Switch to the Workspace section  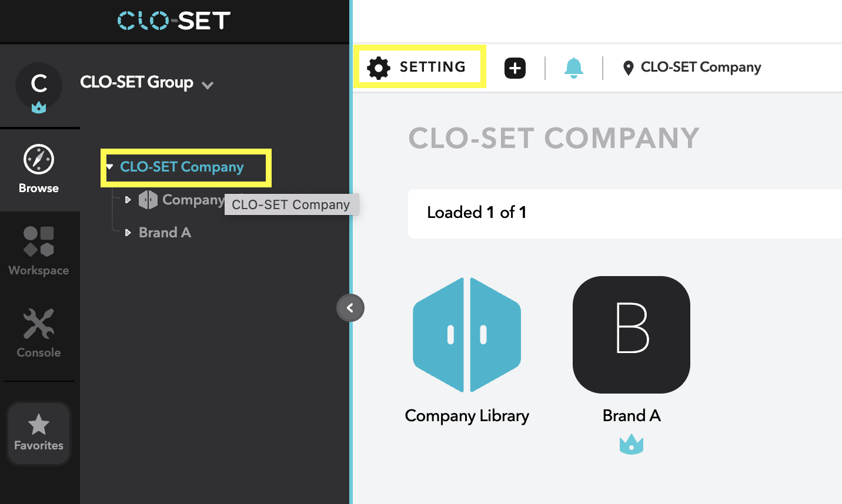pyautogui.click(x=39, y=242)
